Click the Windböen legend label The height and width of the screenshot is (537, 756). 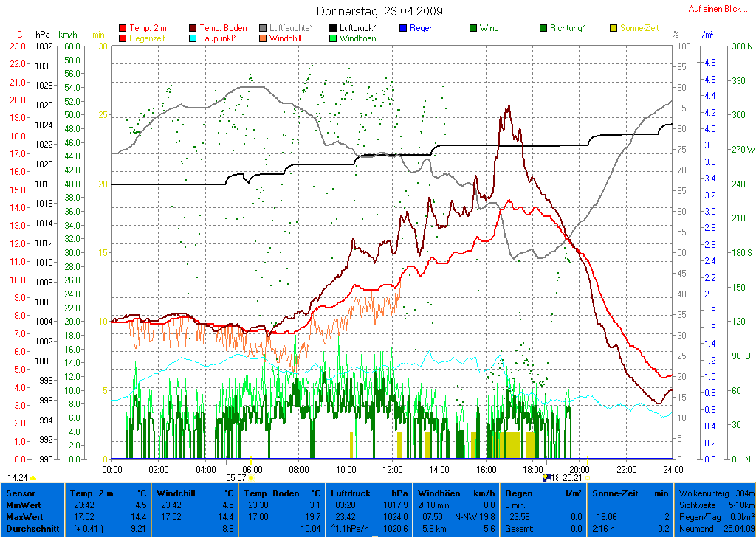coord(357,38)
